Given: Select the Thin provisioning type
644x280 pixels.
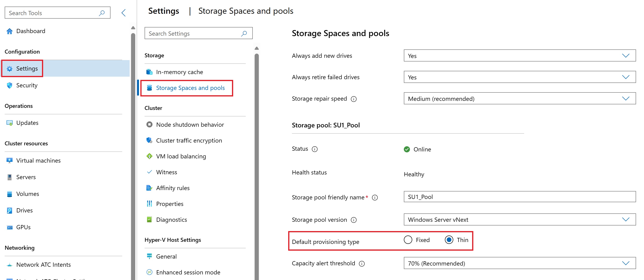Looking at the screenshot, I should coord(449,240).
